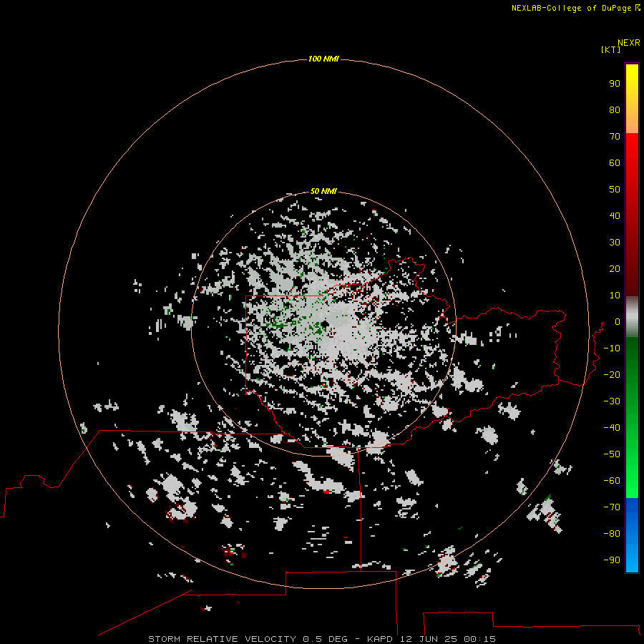Click the 0.5 DEG elevation angle text
The height and width of the screenshot is (644, 644).
(326, 639)
